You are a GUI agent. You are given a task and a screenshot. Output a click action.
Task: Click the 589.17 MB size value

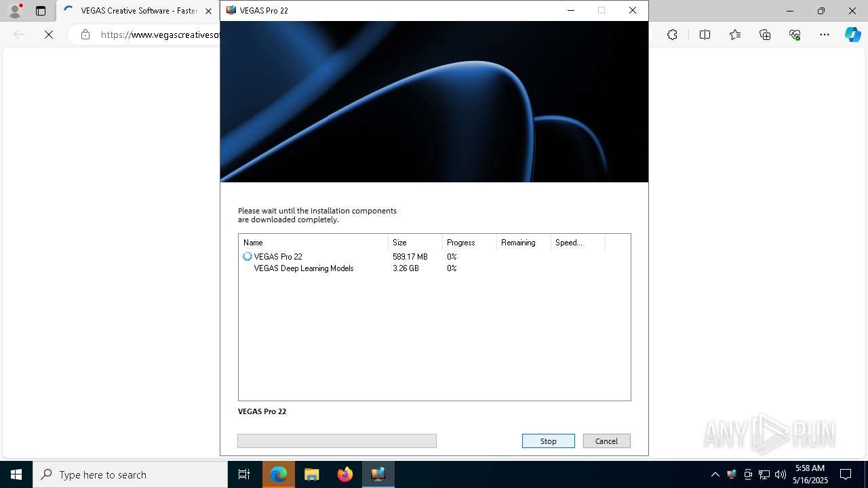(410, 257)
